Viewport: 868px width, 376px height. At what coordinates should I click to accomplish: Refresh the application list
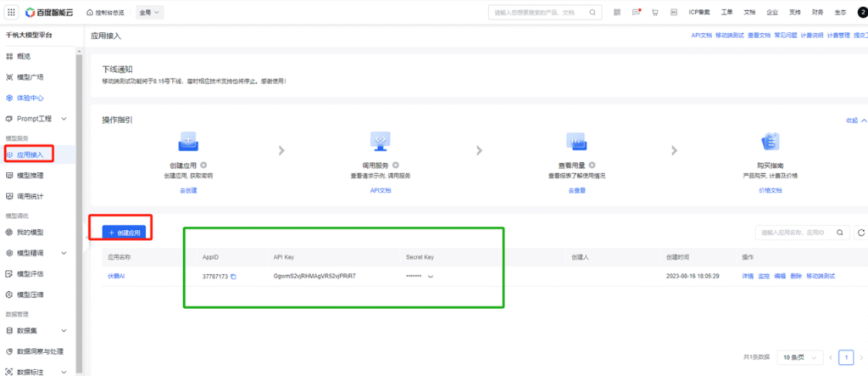tap(861, 233)
